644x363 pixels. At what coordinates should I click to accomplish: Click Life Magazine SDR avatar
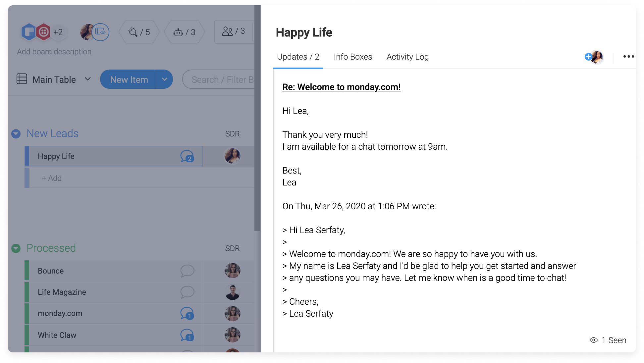point(232,292)
